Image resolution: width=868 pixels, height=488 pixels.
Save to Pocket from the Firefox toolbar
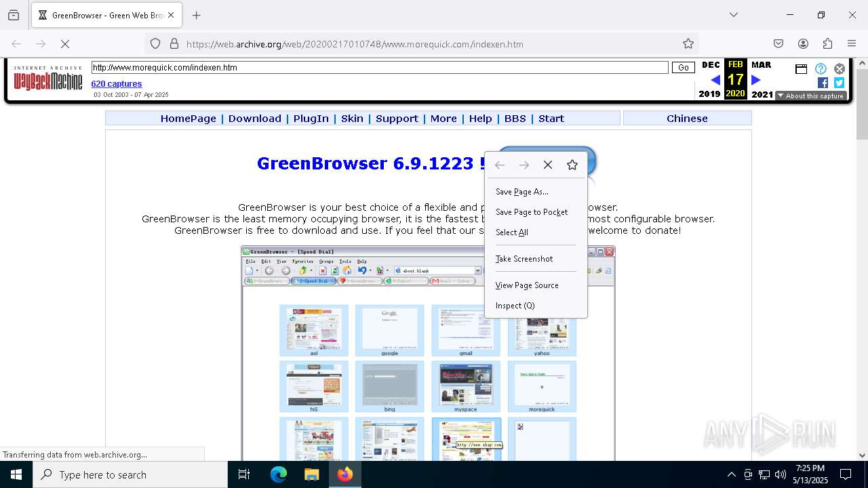point(778,43)
